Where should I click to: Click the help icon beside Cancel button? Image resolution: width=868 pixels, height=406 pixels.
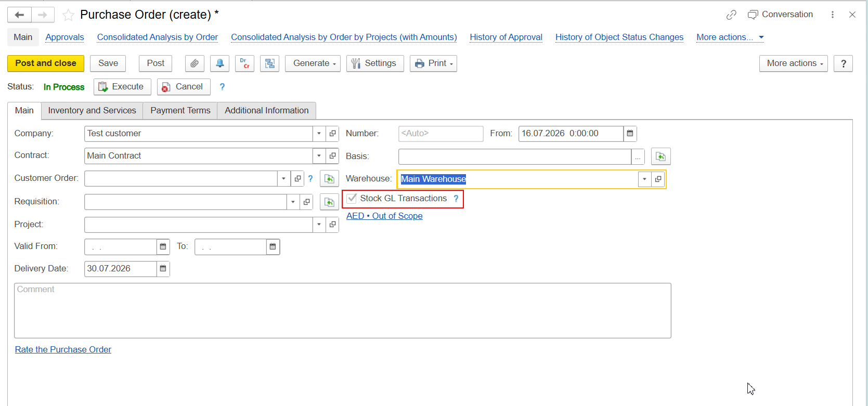(x=222, y=87)
